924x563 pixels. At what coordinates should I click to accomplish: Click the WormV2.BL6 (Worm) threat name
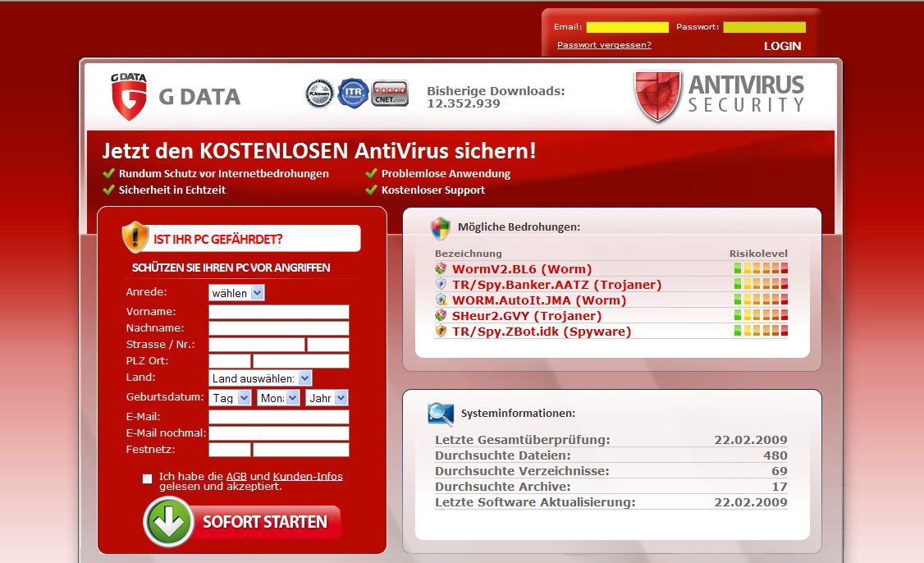pos(522,269)
